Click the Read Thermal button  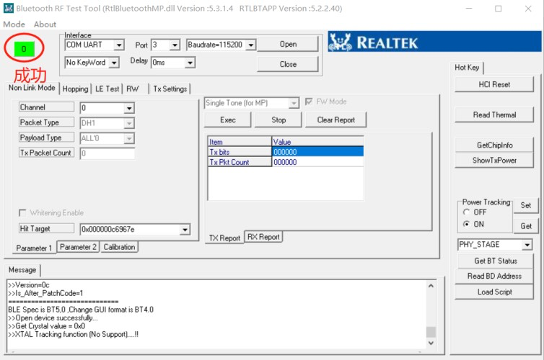click(494, 115)
